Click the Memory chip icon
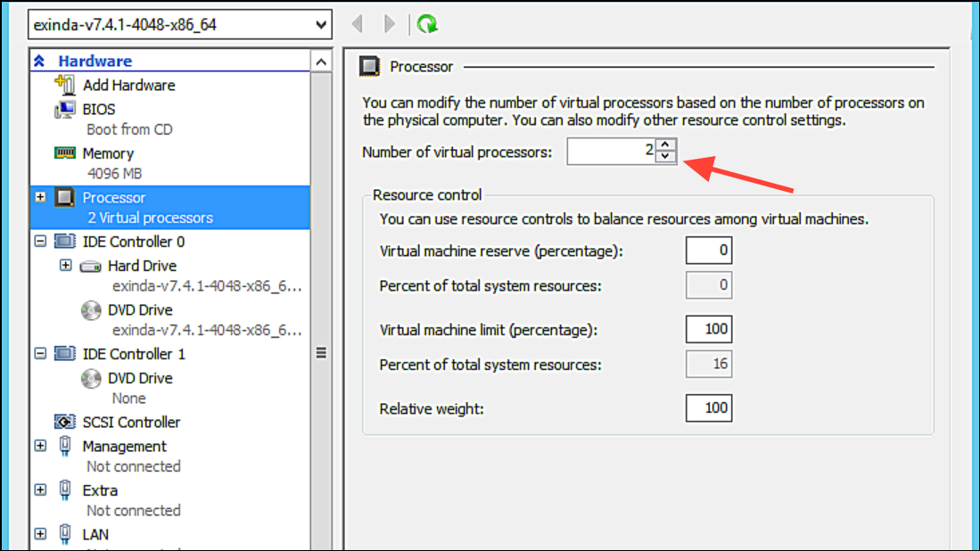The image size is (980, 551). 65,153
